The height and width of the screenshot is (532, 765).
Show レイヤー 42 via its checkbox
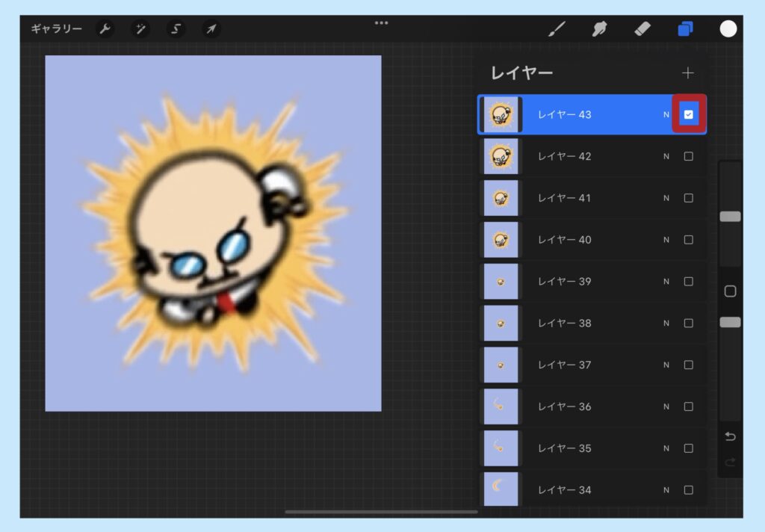coord(688,156)
